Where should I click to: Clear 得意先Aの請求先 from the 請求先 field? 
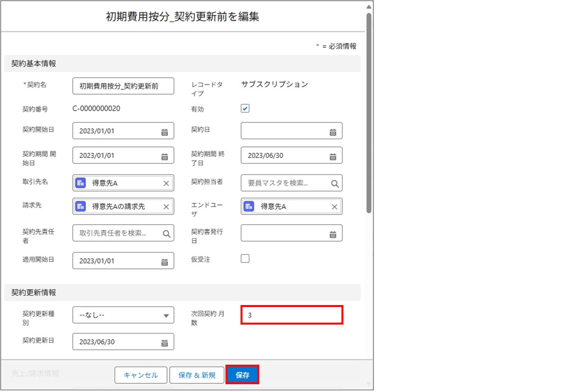click(x=166, y=206)
